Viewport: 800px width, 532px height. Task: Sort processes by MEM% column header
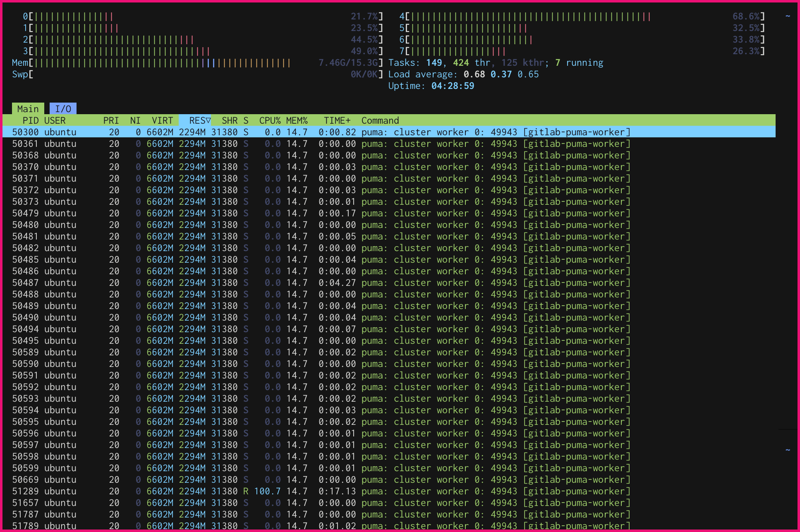click(x=297, y=120)
